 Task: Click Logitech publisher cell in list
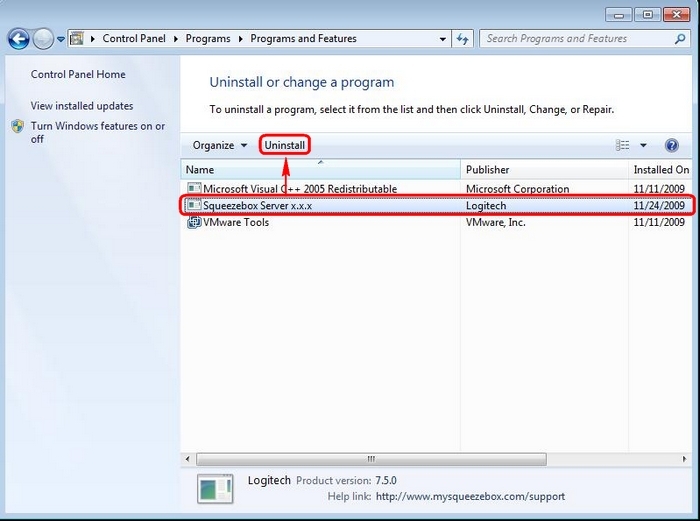[486, 205]
